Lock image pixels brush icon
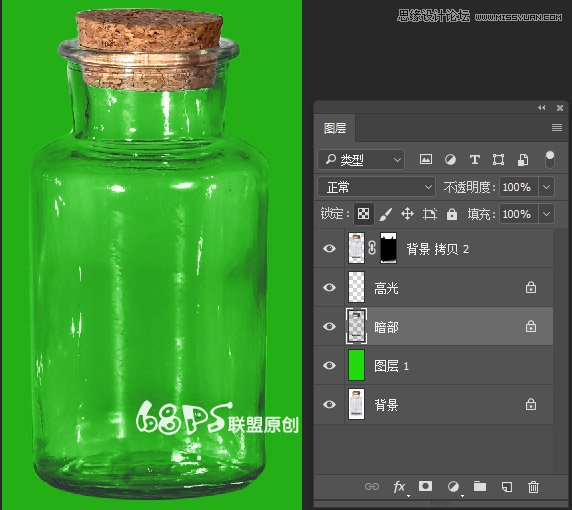572x510 pixels. 385,214
